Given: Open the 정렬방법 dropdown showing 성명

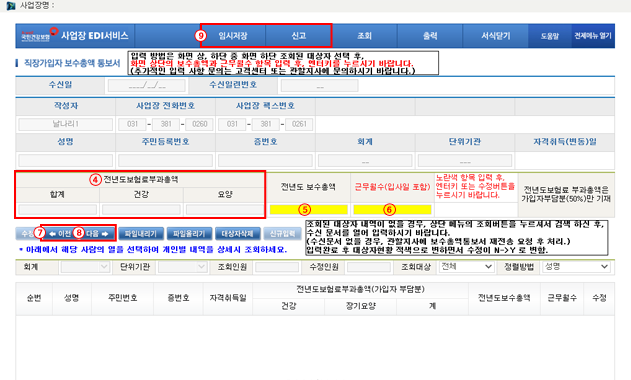Looking at the screenshot, I should click(576, 266).
